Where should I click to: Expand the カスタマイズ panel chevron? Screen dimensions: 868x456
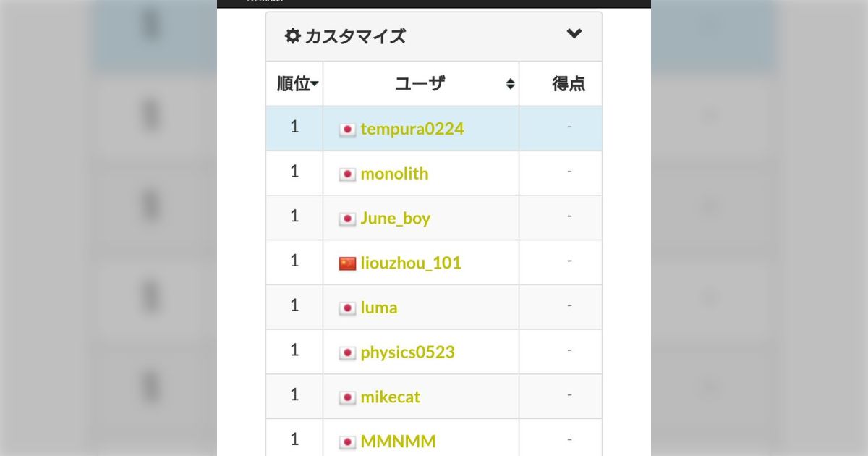click(x=574, y=33)
